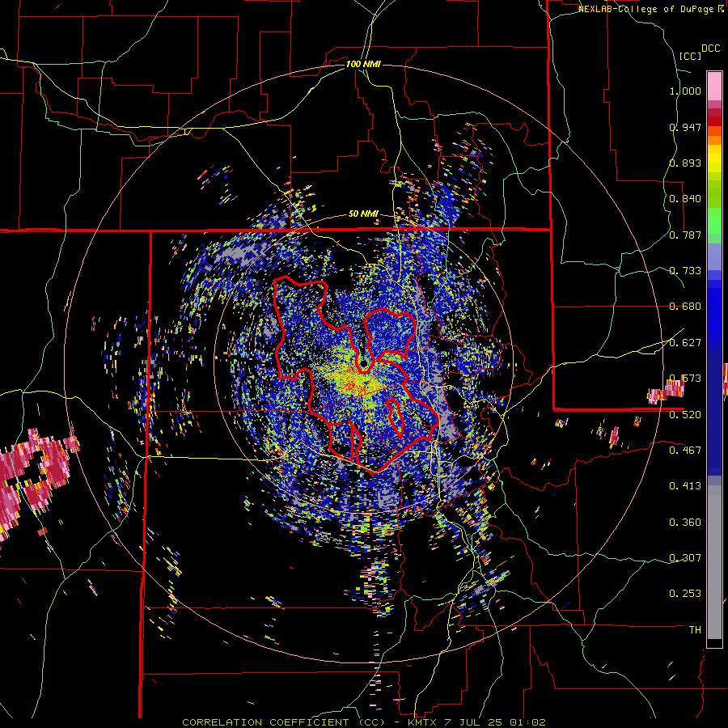Click the black radar site dot at center
The height and width of the screenshot is (728, 728).
365,362
